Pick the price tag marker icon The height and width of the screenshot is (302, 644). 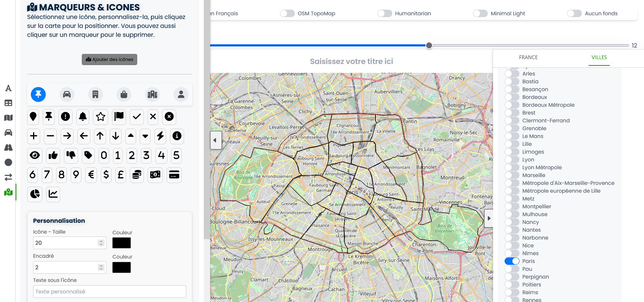pos(88,155)
